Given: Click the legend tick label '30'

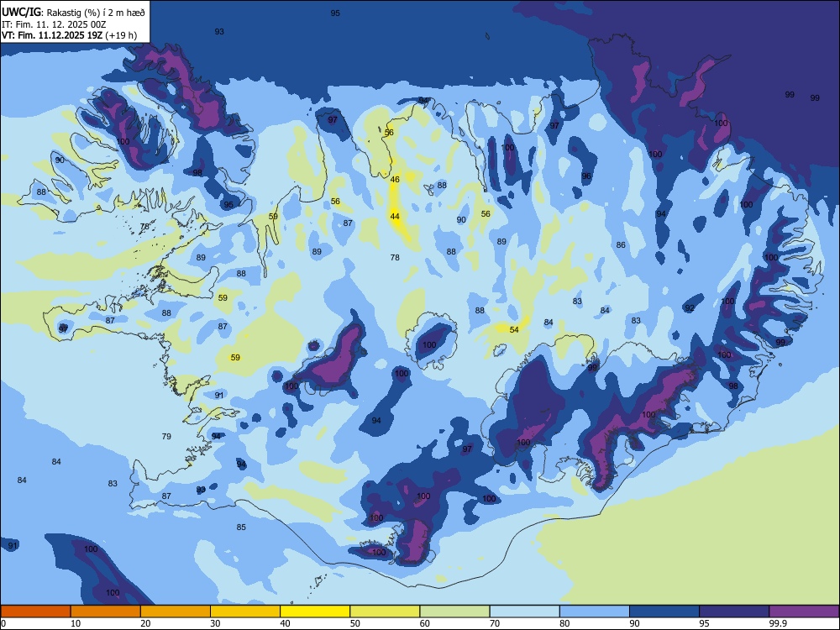Looking at the screenshot, I should tap(215, 623).
